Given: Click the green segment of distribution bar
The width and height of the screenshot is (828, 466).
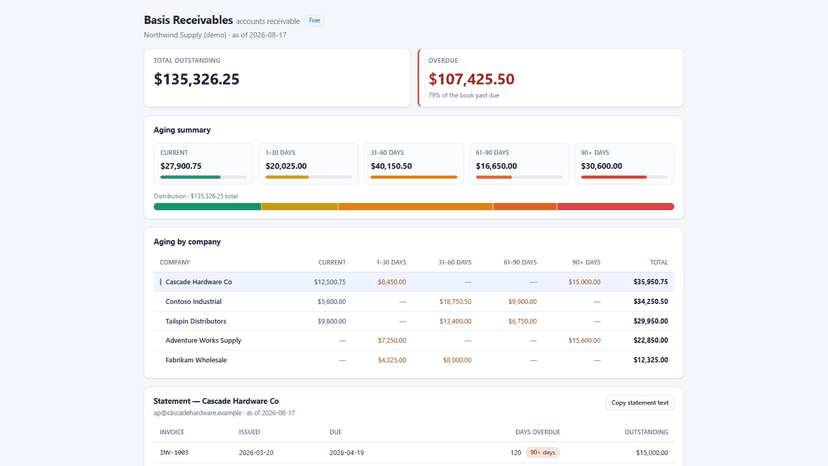Looking at the screenshot, I should (207, 207).
